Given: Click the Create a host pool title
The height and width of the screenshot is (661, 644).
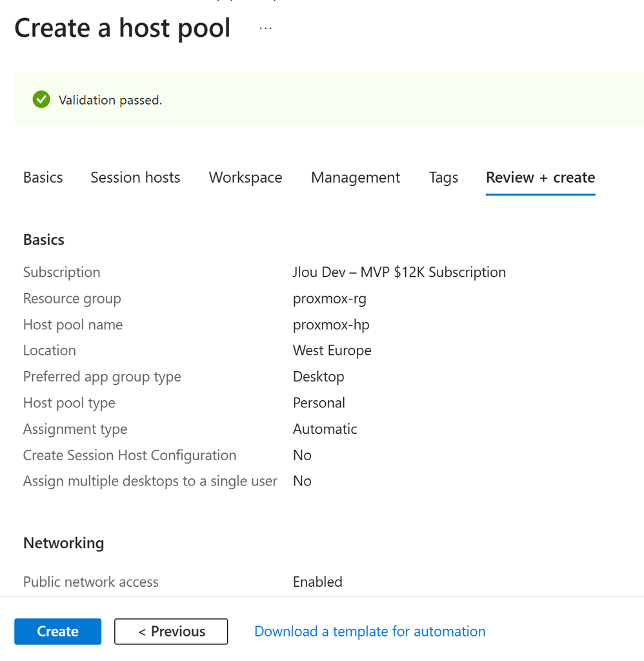Looking at the screenshot, I should coord(123,28).
